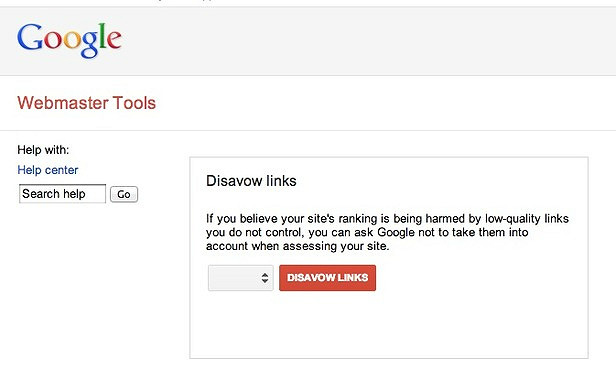Click paragraph line starting 'If you believe'
The width and height of the screenshot is (616, 392).
387,218
